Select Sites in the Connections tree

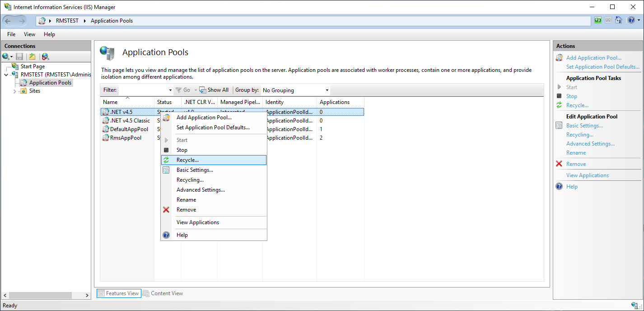click(34, 91)
